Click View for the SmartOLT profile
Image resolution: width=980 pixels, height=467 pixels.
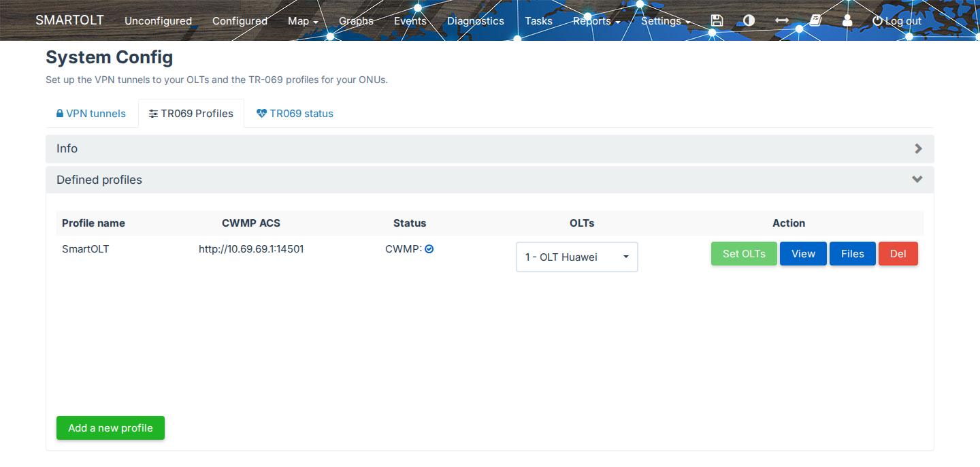[803, 254]
